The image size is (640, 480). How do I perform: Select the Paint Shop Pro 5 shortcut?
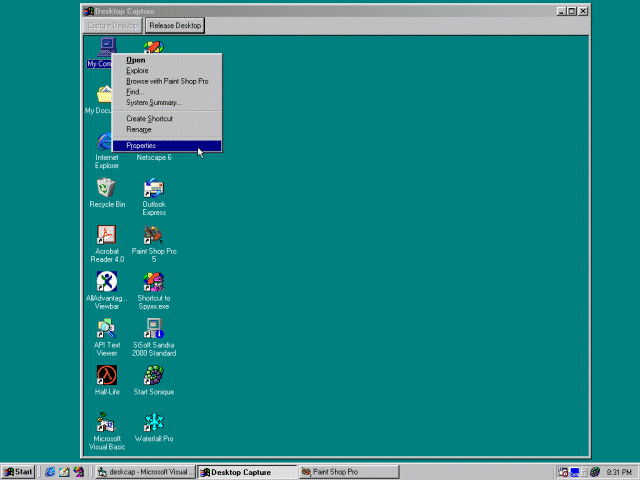154,235
